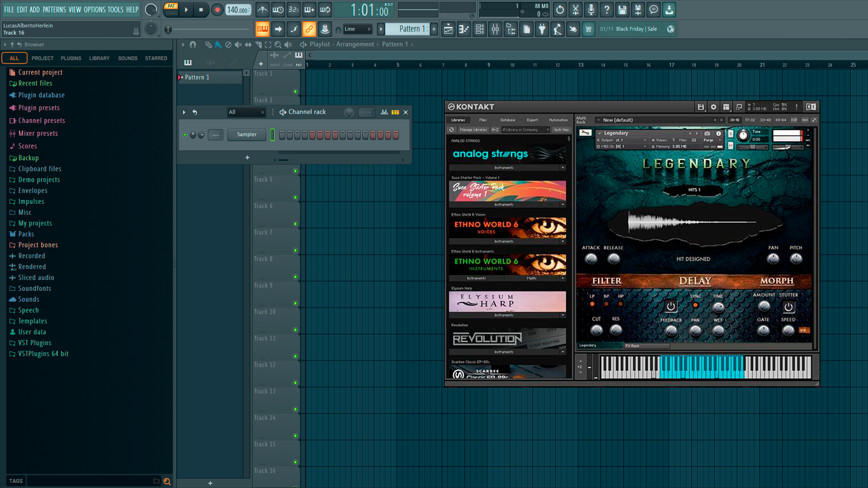
Task: Click Manage Libraries in Kontakt
Action: point(473,130)
